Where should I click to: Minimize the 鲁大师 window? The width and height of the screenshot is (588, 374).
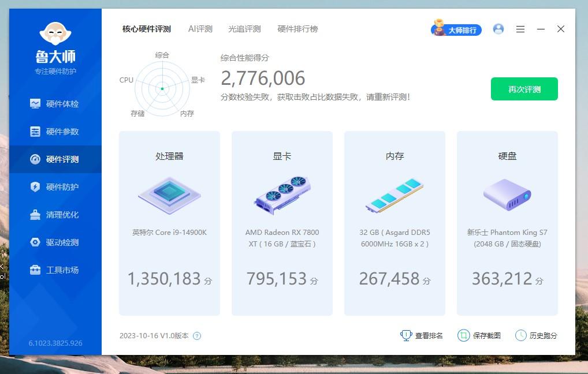click(541, 29)
